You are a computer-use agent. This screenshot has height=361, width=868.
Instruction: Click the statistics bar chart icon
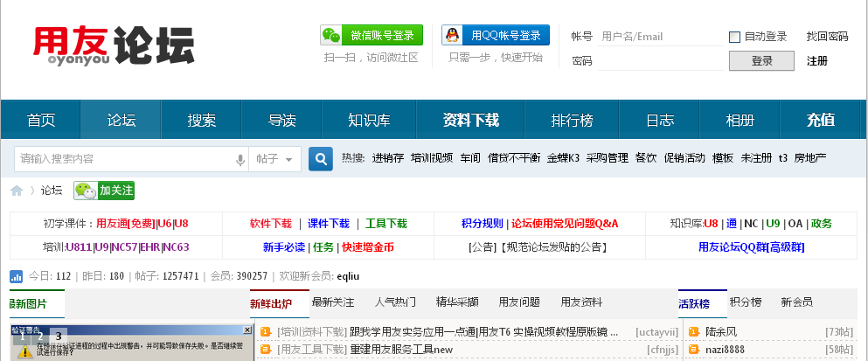tap(16, 276)
